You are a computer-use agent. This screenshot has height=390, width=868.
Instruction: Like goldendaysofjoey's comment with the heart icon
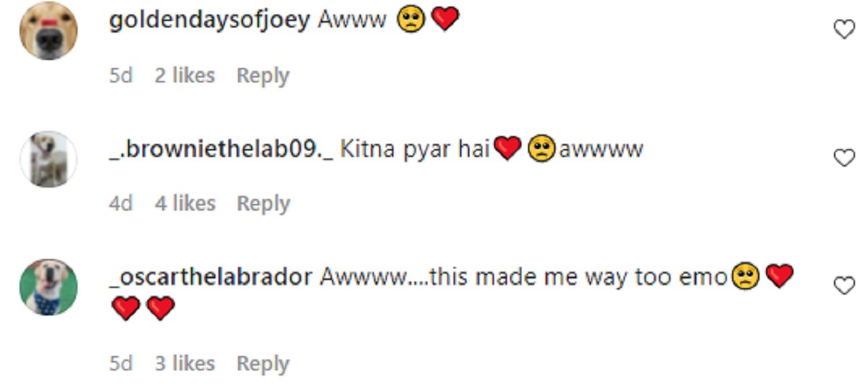[844, 30]
